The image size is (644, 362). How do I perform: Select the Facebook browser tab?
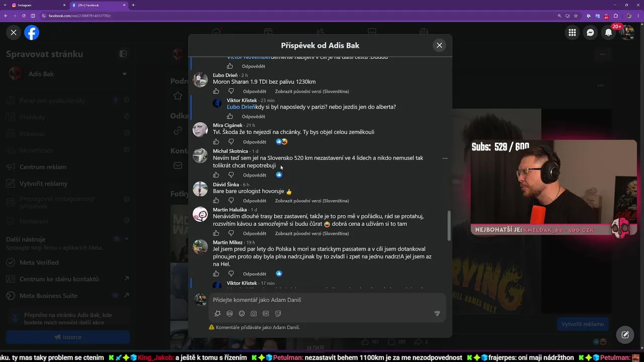[99, 5]
